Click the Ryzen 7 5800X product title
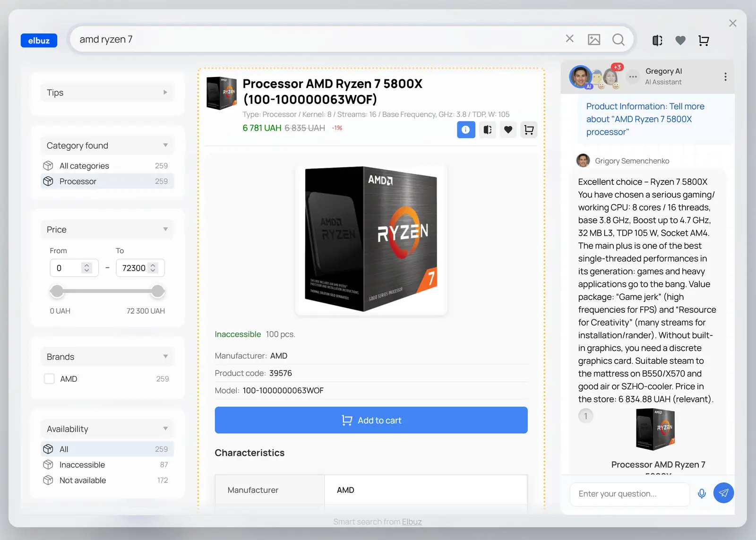Screen dimensions: 756x540 coord(332,91)
